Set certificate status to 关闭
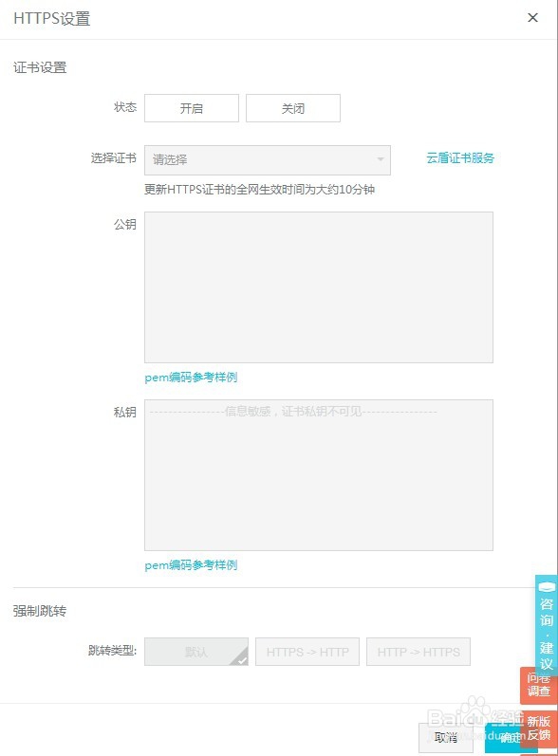 tap(292, 108)
